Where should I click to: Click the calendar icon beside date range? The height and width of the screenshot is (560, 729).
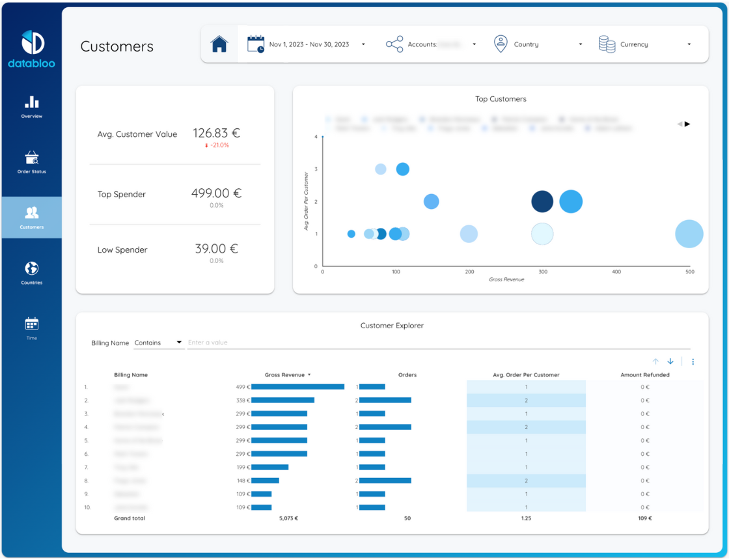[x=256, y=44]
